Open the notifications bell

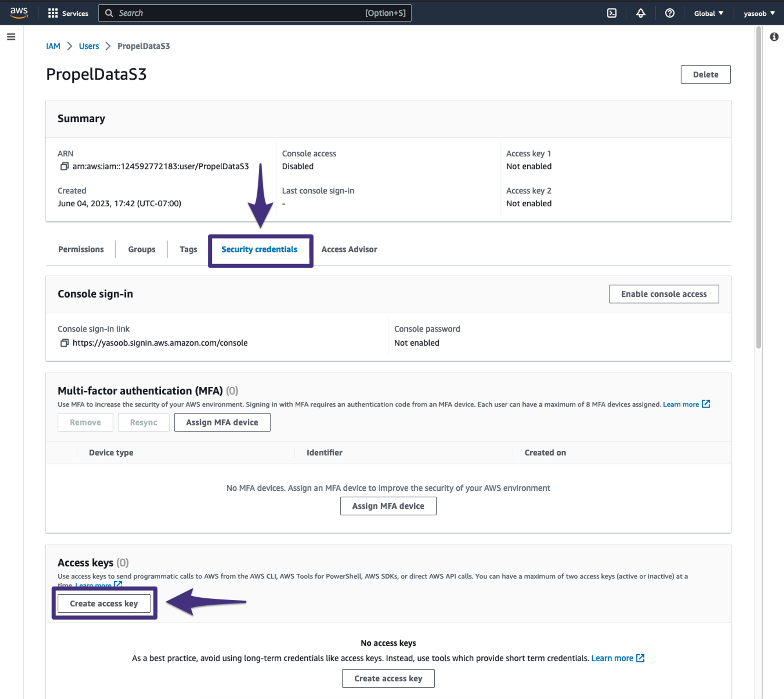pyautogui.click(x=641, y=13)
